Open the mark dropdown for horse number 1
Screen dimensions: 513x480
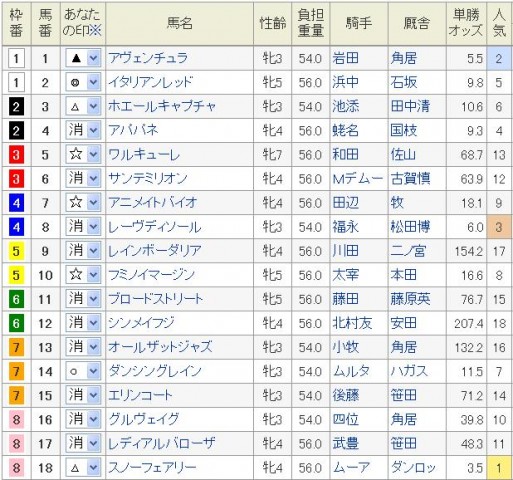click(83, 59)
